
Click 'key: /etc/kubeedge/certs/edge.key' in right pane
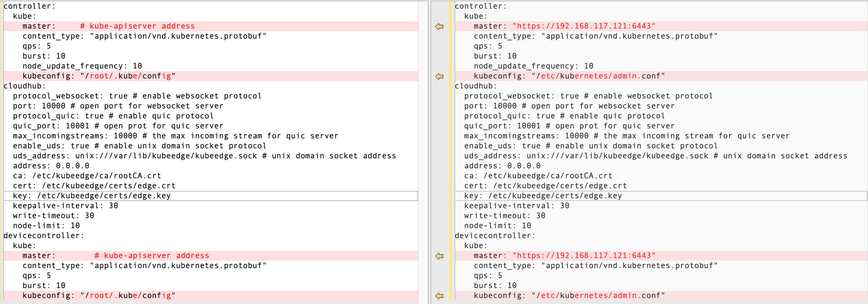(543, 196)
